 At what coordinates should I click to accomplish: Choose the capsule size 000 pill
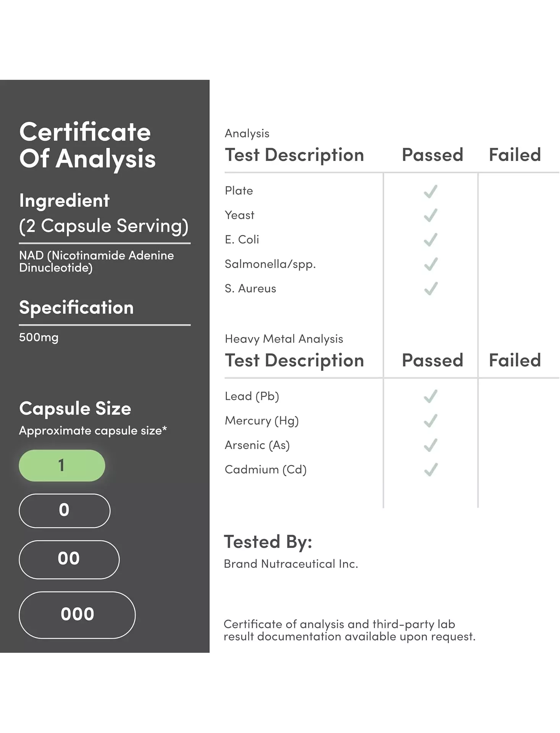77,615
